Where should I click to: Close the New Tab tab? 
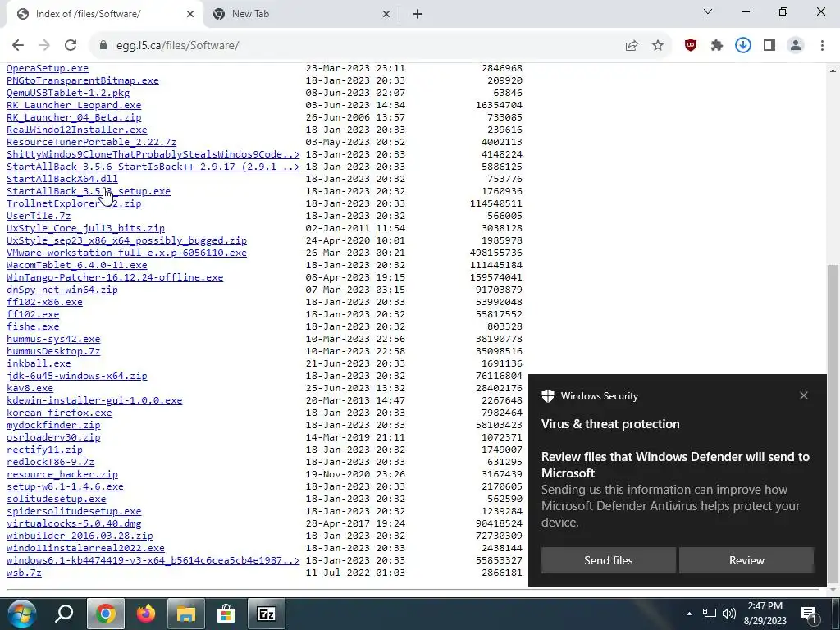coord(386,15)
